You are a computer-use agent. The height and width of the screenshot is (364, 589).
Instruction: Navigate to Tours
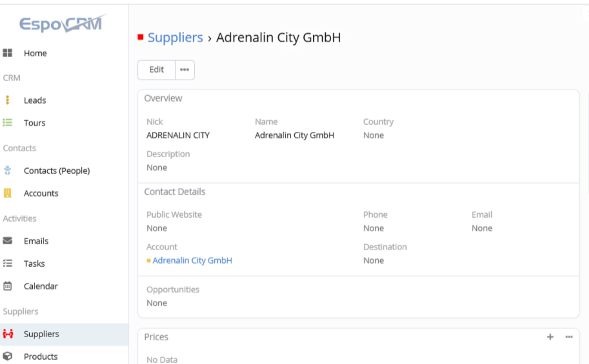pyautogui.click(x=34, y=123)
